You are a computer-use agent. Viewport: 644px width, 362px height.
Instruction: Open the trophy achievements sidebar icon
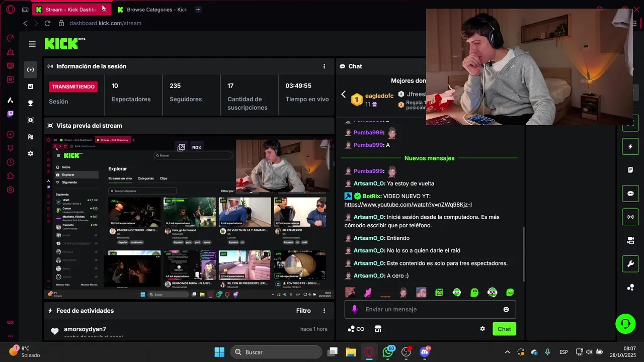[31, 103]
